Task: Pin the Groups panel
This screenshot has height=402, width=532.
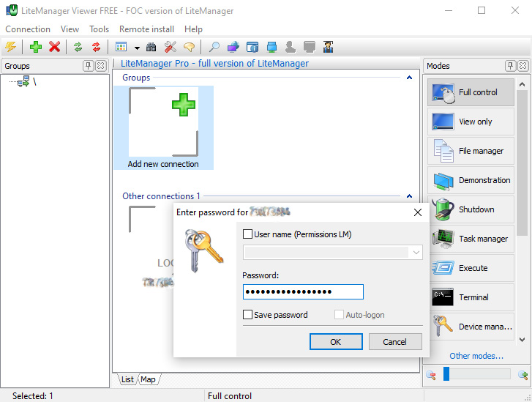Action: [89, 65]
